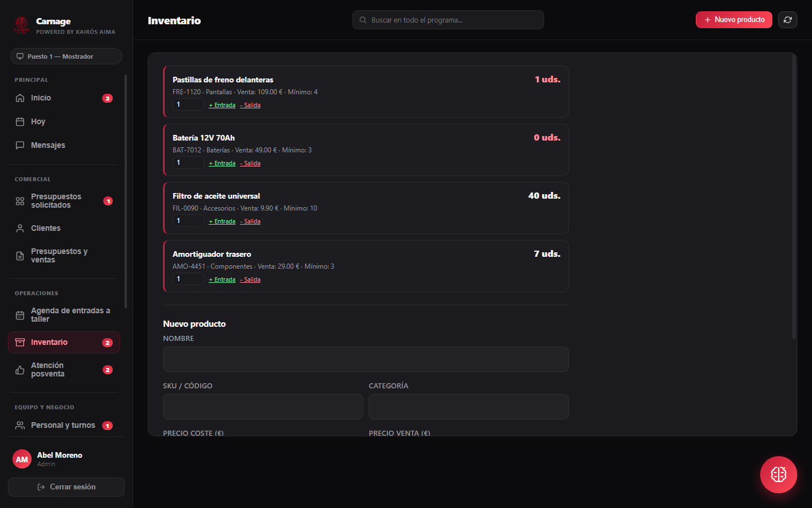Open Presupuestos solicitados grid icon
The height and width of the screenshot is (508, 812).
[x=20, y=201]
